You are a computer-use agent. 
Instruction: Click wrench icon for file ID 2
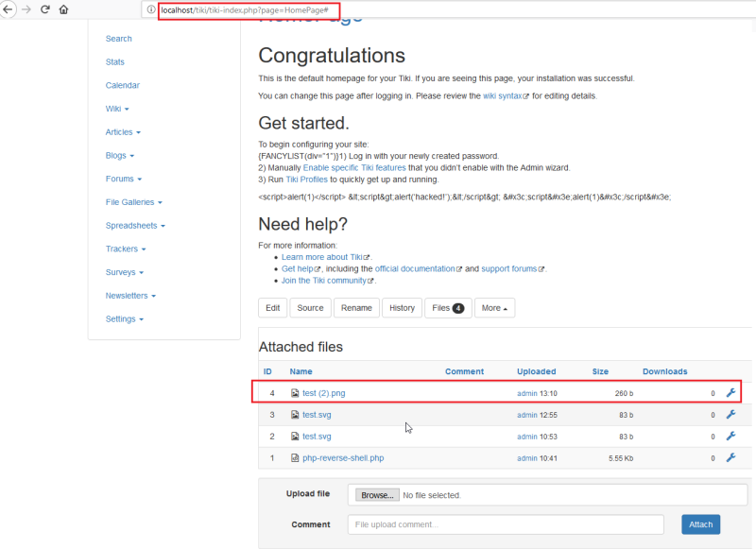730,437
